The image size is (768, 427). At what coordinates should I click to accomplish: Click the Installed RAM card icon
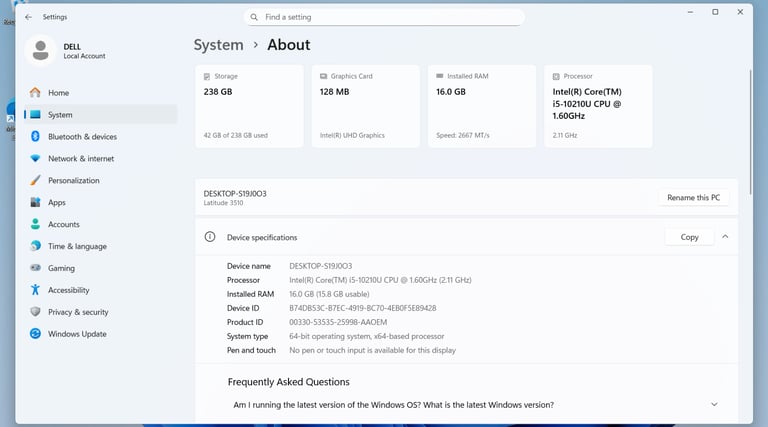coord(439,76)
